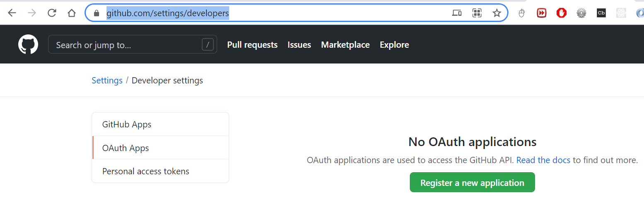Click the mouse extension icon
The width and height of the screenshot is (644, 205).
point(522,13)
